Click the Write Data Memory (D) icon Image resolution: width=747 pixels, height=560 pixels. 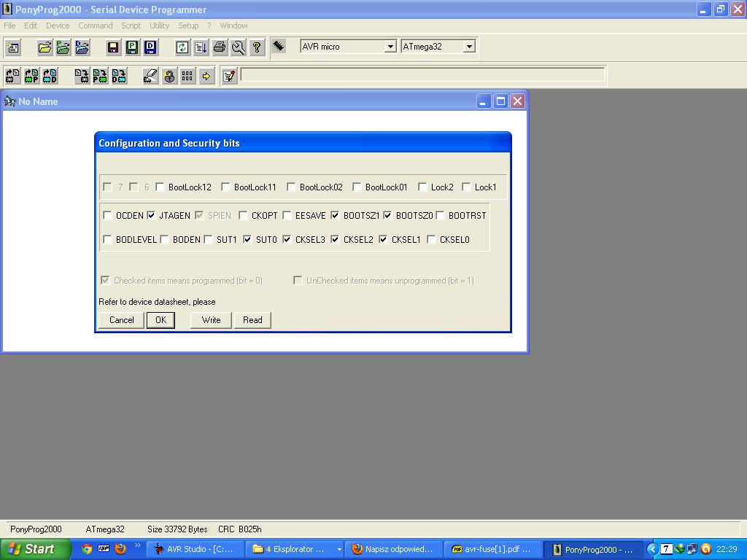[119, 76]
